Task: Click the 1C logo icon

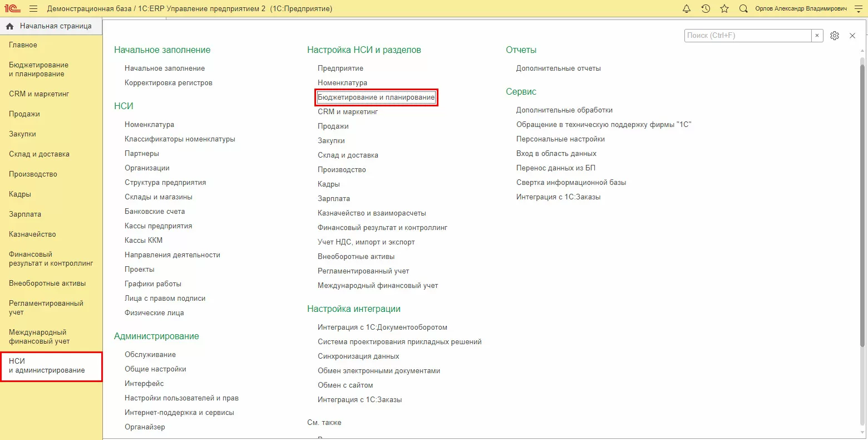Action: click(13, 9)
